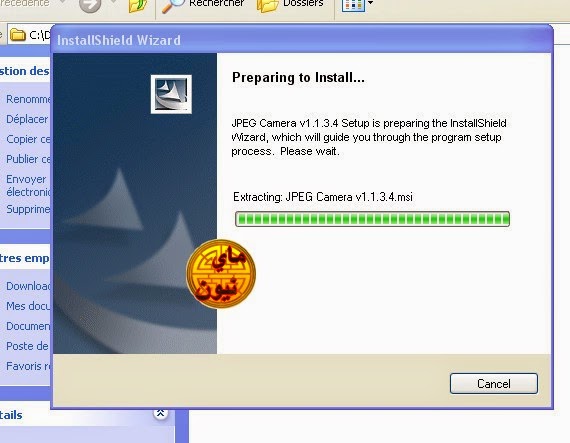Click the address bar folder icon
The height and width of the screenshot is (443, 570).
click(17, 35)
